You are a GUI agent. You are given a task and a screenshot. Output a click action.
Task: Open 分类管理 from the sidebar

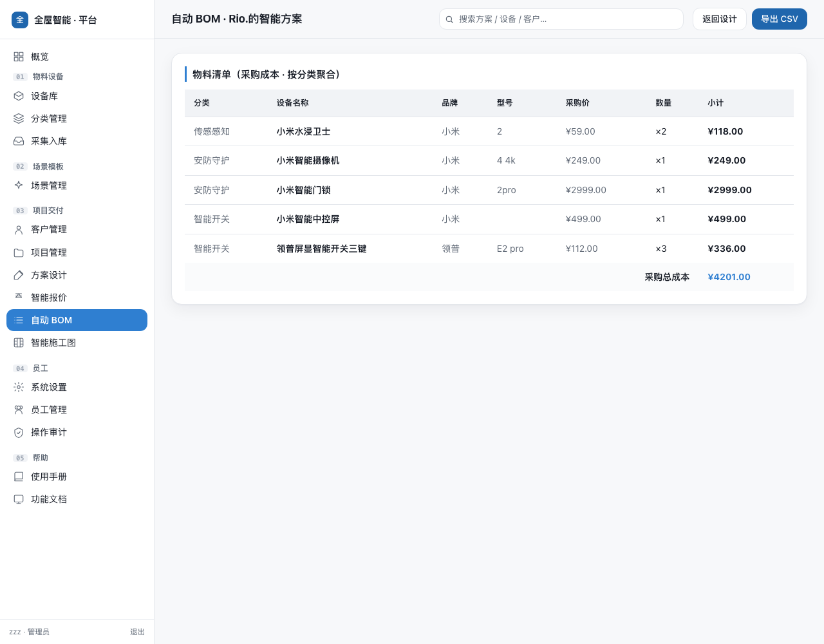pyautogui.click(x=77, y=118)
